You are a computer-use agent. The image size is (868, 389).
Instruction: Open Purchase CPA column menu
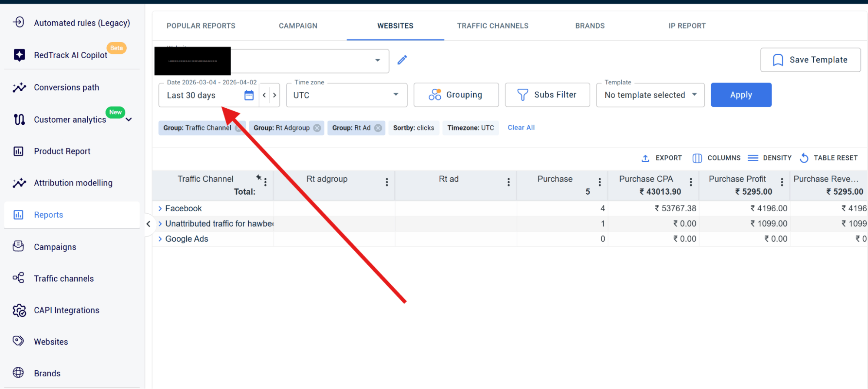[691, 183]
